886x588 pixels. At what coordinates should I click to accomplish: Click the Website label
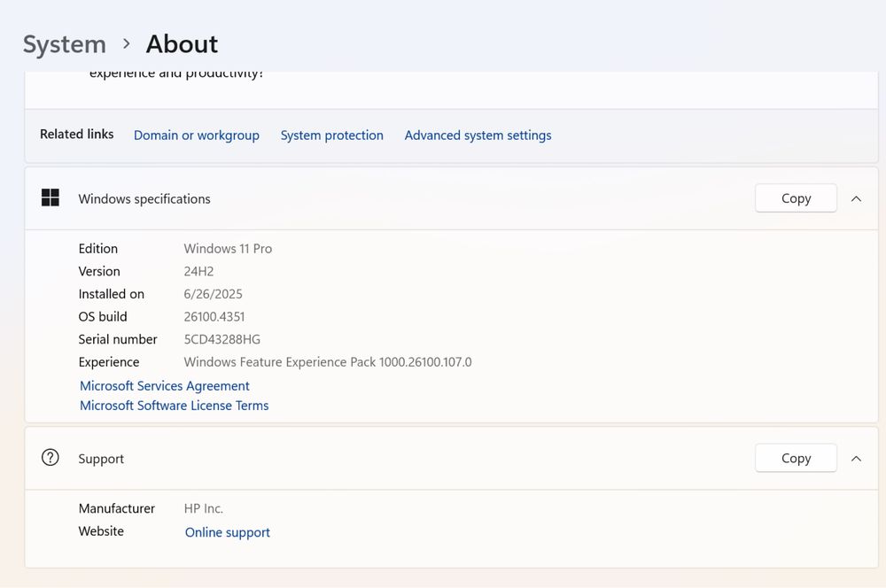(x=101, y=531)
